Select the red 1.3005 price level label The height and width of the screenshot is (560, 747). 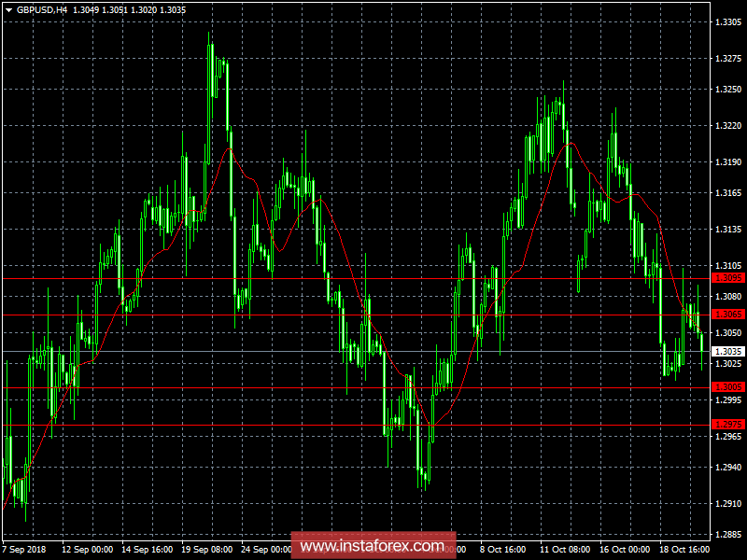[727, 387]
